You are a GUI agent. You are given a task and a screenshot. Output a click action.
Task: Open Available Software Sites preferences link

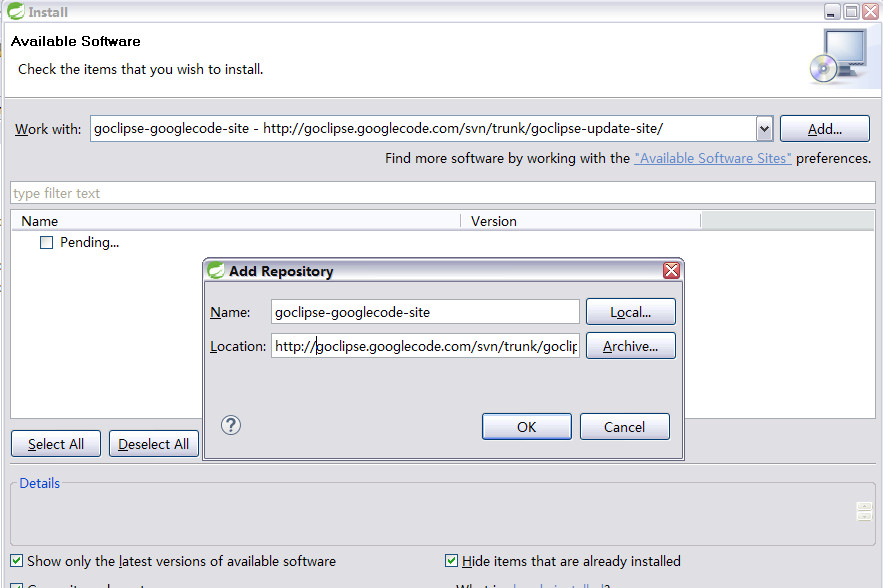coord(713,158)
